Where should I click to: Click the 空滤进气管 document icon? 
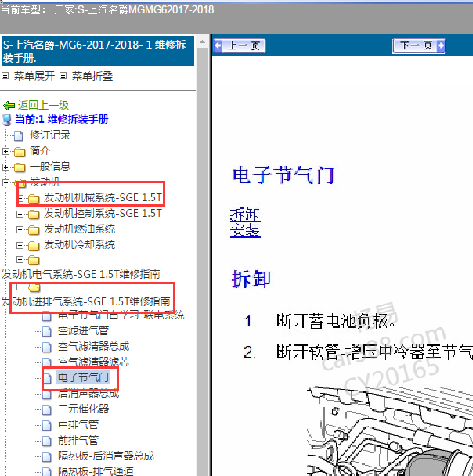coord(47,331)
